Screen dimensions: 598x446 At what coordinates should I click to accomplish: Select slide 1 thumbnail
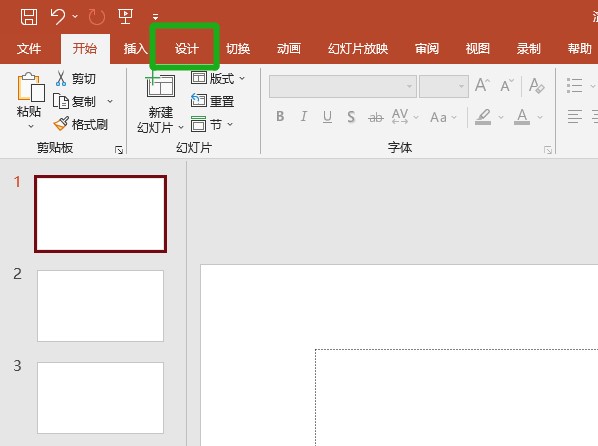(x=100, y=214)
